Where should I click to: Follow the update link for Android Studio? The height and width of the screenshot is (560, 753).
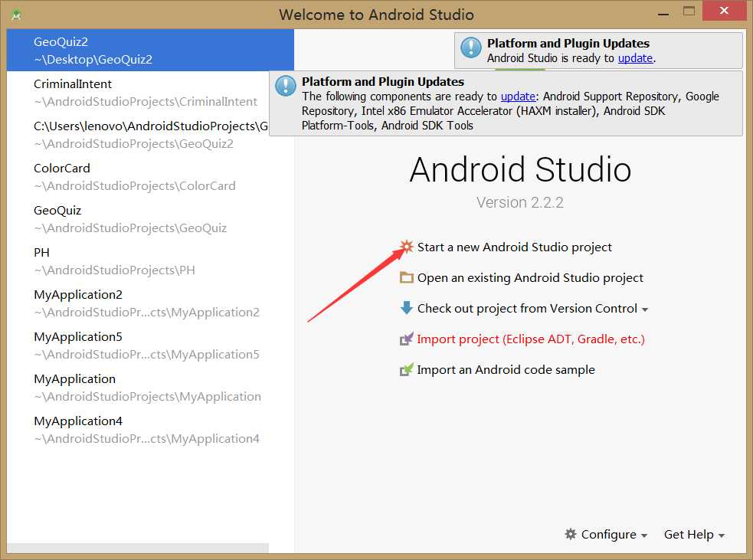click(635, 58)
